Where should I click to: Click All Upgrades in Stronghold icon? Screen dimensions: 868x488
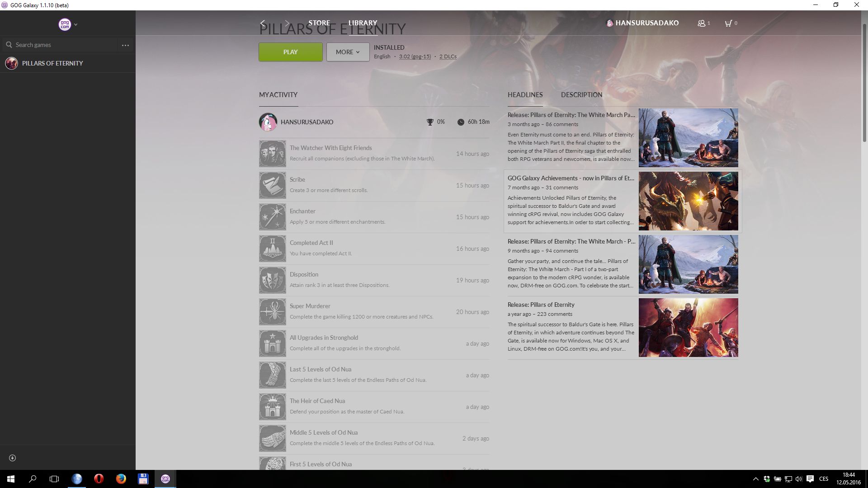tap(273, 343)
